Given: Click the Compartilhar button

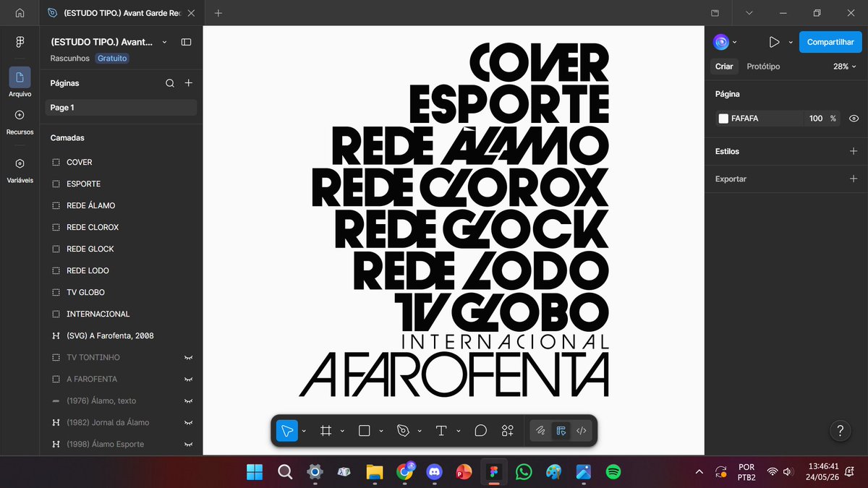Looking at the screenshot, I should [x=830, y=42].
